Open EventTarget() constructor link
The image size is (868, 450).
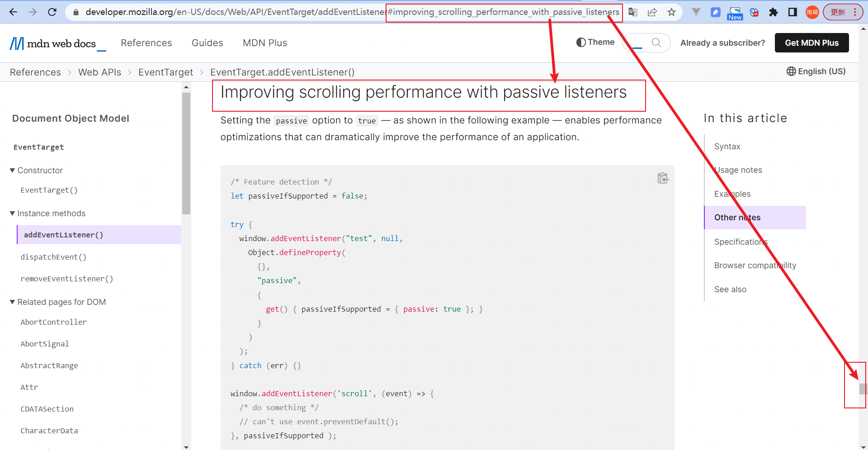tap(49, 190)
